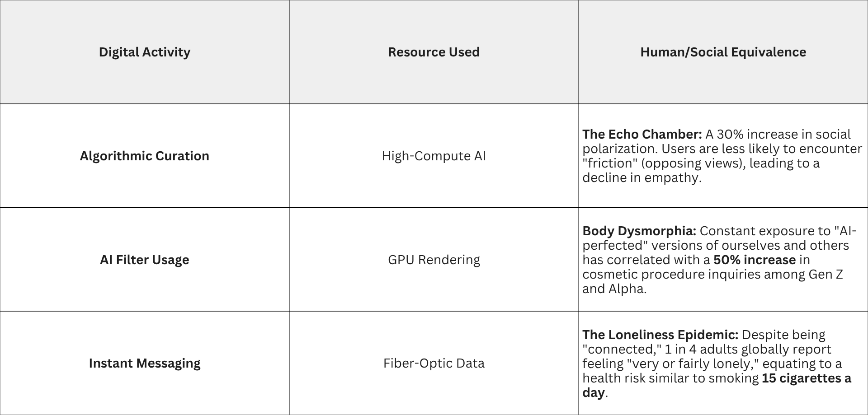
Task: Click the bold "50% increase" text
Action: [x=755, y=260]
